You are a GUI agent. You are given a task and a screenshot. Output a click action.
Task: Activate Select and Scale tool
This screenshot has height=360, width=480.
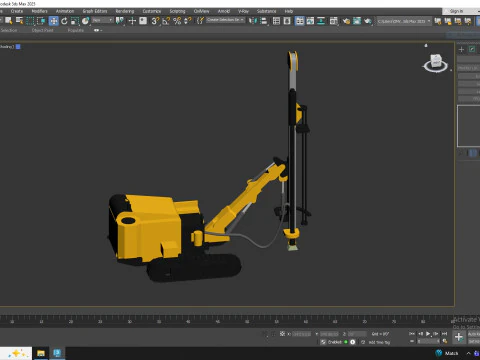(75, 21)
